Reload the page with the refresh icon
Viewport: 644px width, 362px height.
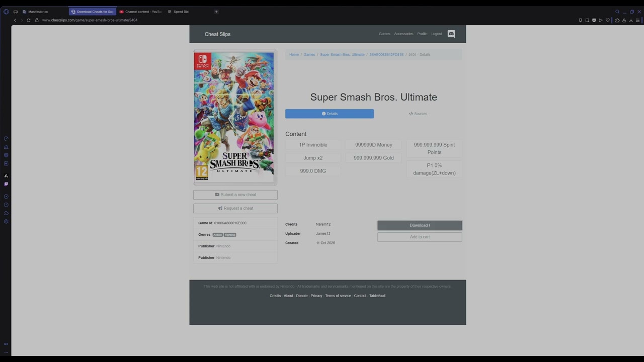pos(29,20)
